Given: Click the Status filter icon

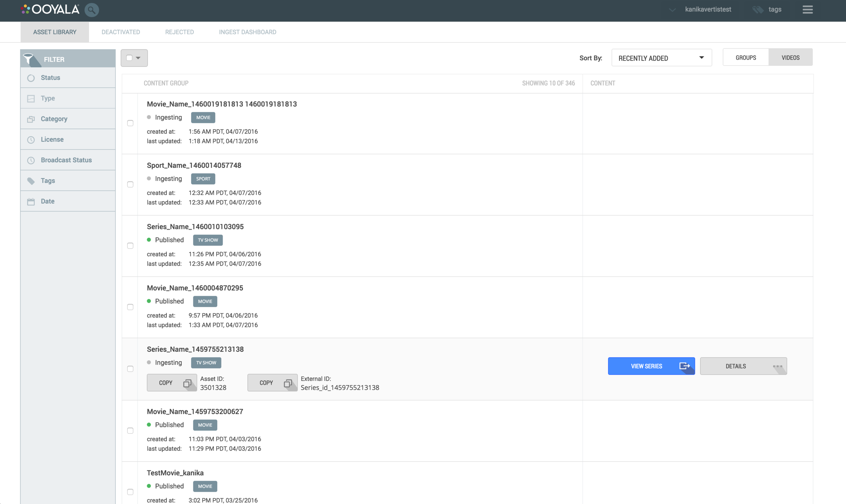Looking at the screenshot, I should (x=31, y=78).
